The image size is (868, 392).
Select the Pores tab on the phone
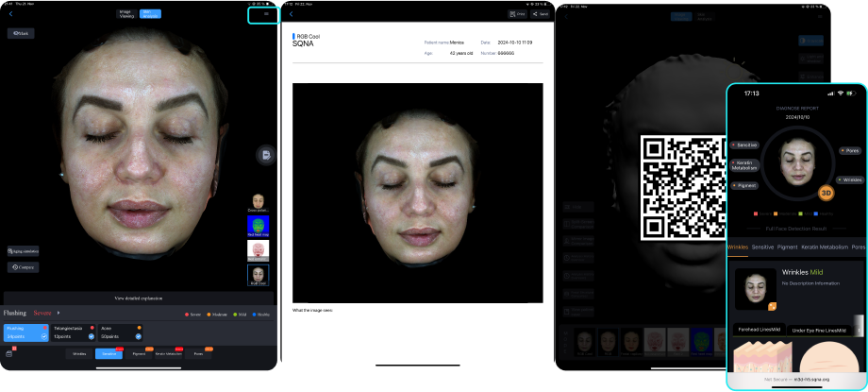(858, 247)
